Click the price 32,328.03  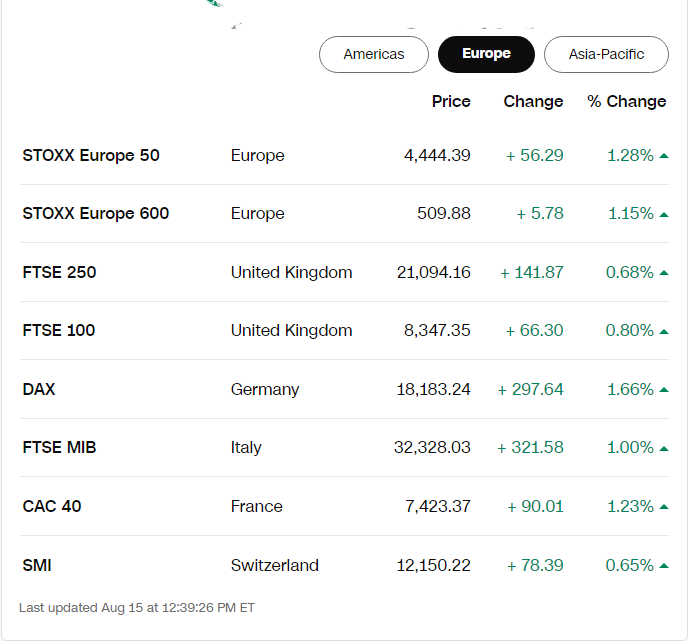pyautogui.click(x=432, y=447)
